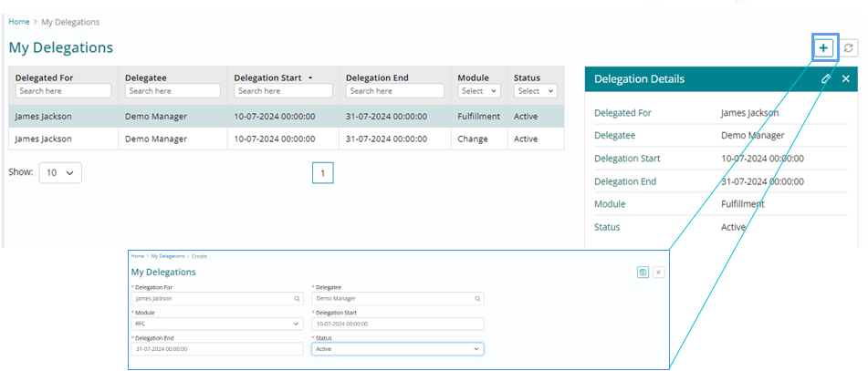Viewport: 868px width, 371px height.
Task: Open the Module dropdown showing RFC
Action: coord(215,324)
